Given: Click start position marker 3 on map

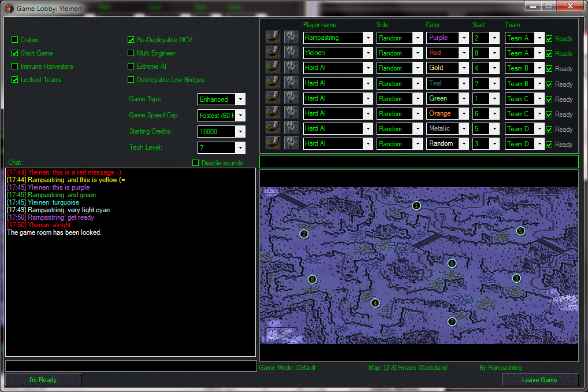Looking at the screenshot, I should [x=516, y=278].
